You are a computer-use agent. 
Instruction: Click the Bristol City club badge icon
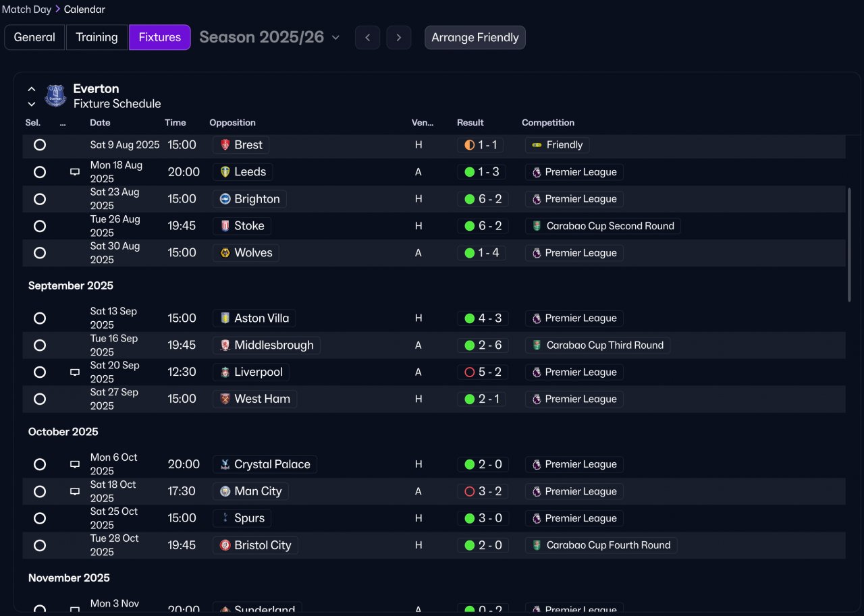tap(225, 546)
